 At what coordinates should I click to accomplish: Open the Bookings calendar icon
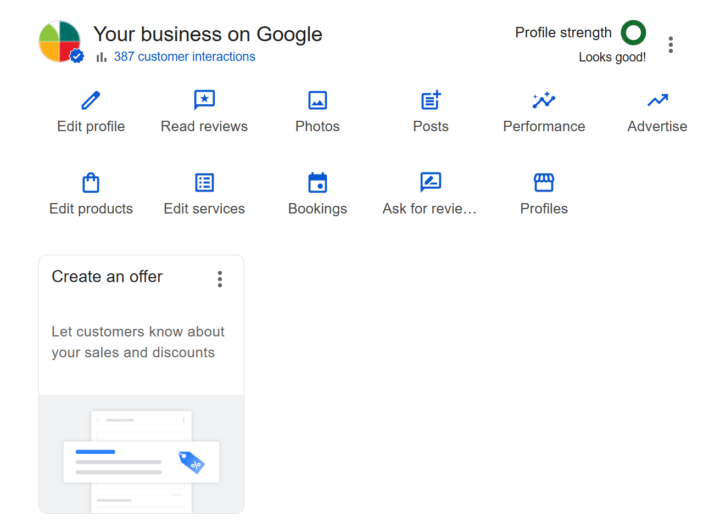pyautogui.click(x=317, y=182)
